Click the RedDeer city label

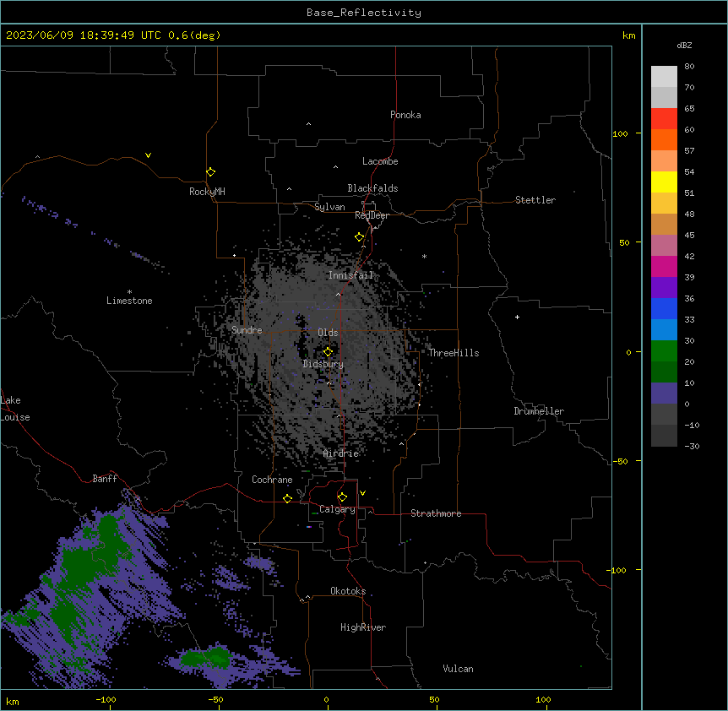(x=372, y=215)
